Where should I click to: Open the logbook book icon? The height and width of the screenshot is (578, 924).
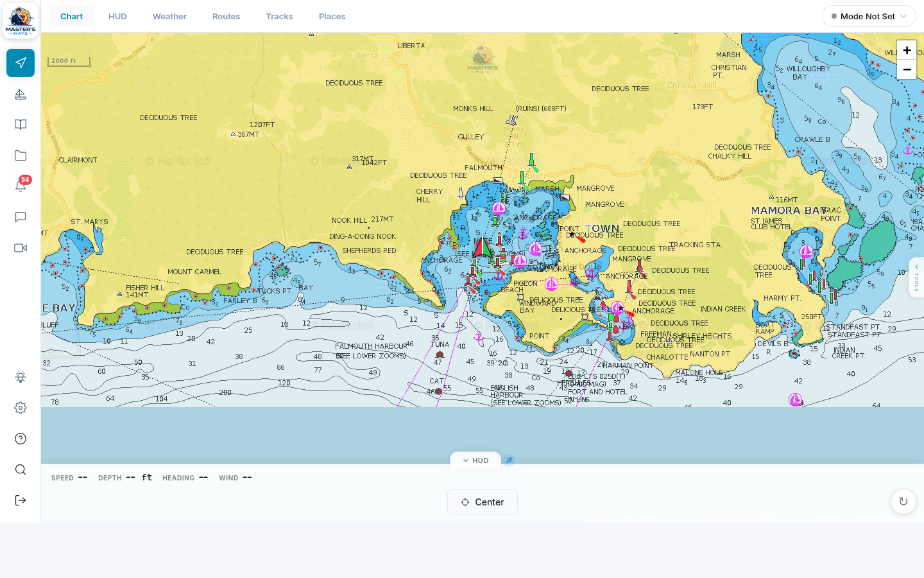click(21, 125)
